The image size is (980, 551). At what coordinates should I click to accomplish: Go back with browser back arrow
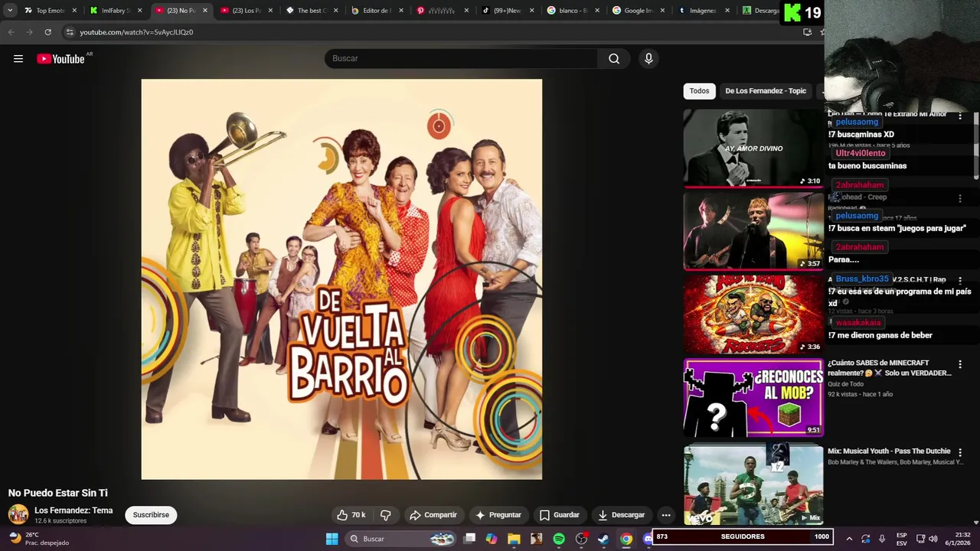pyautogui.click(x=11, y=32)
